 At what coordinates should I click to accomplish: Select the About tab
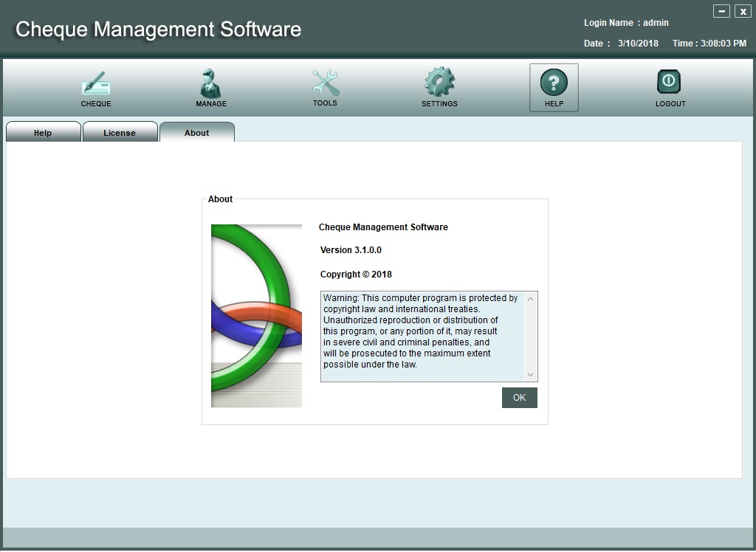(196, 133)
